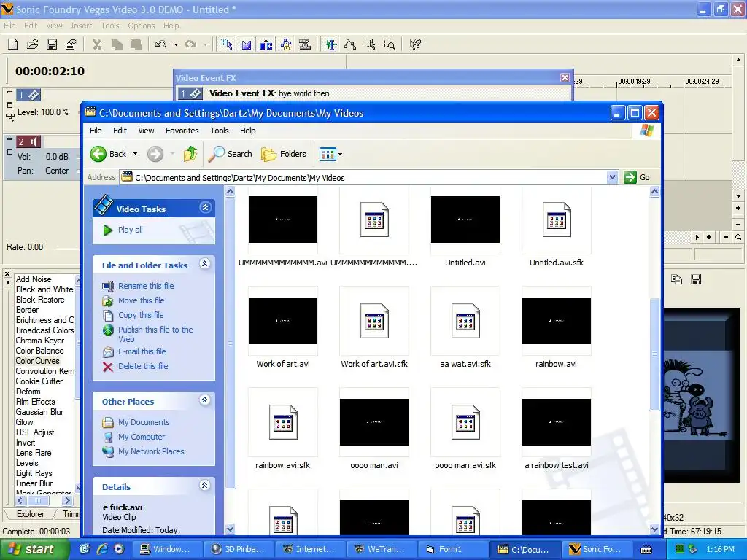Click effects list horizontal scrollbar right arrow
747x560 pixels.
(x=68, y=500)
